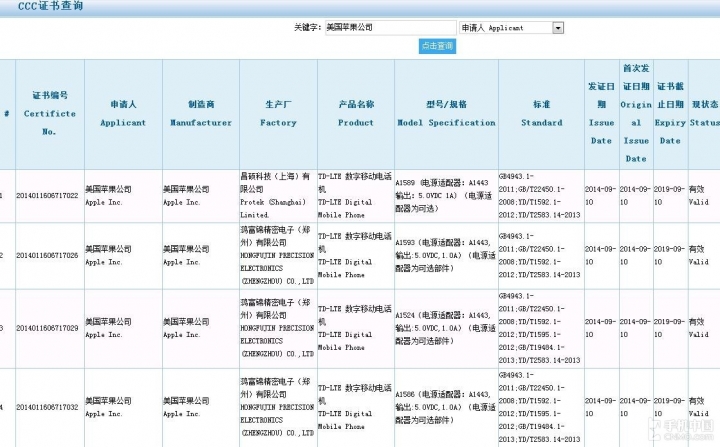Select Hongfujin Precision factory cell for model A1524
Image resolution: width=720 pixels, height=447 pixels.
tap(278, 328)
